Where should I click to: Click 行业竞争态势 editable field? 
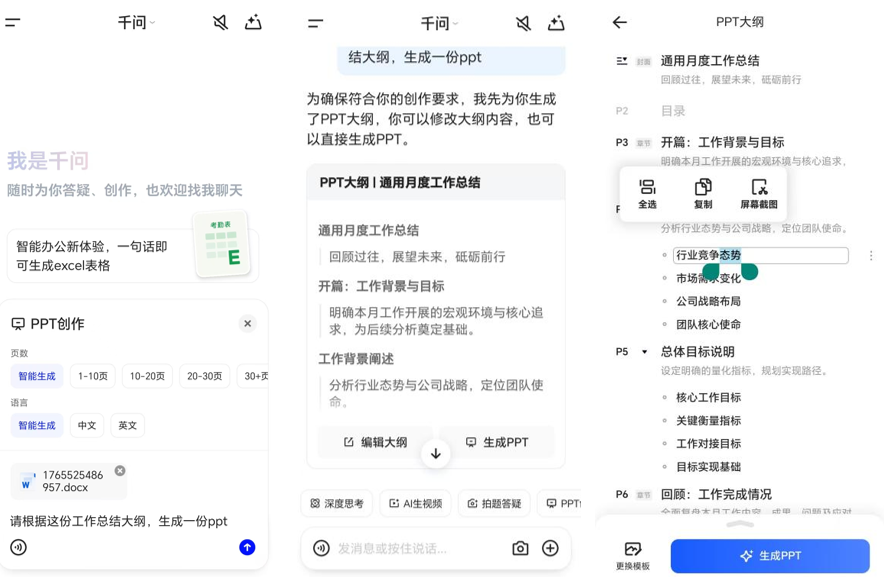pyautogui.click(x=761, y=255)
